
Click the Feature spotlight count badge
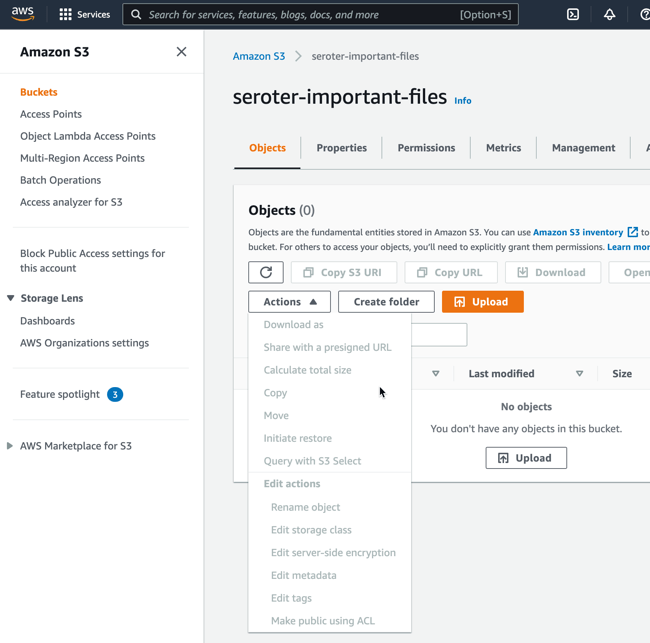tap(115, 394)
